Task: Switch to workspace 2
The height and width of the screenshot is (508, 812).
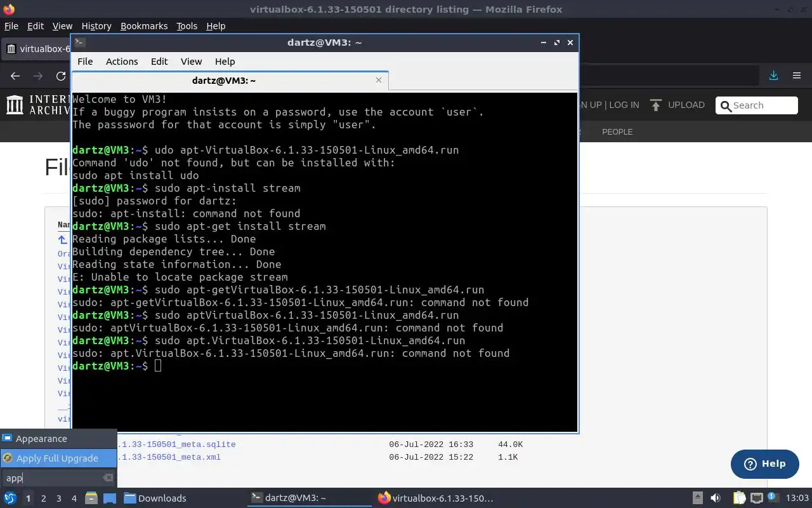Action: tap(43, 498)
